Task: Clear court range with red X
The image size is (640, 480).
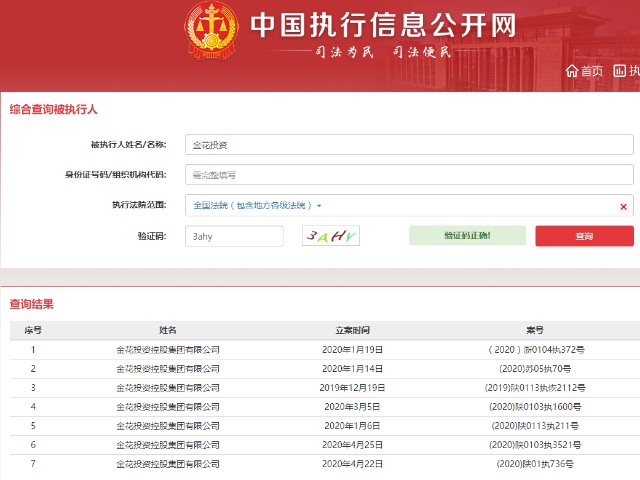Action: click(623, 207)
